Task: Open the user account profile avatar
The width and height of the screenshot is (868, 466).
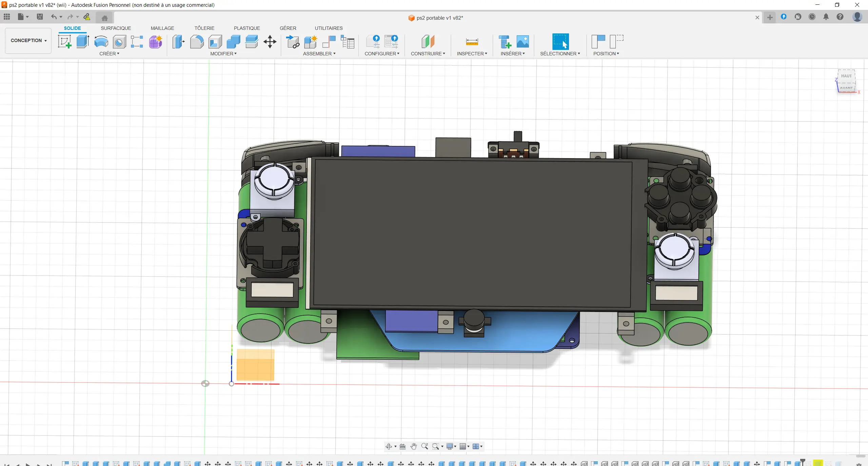Action: coord(857,17)
